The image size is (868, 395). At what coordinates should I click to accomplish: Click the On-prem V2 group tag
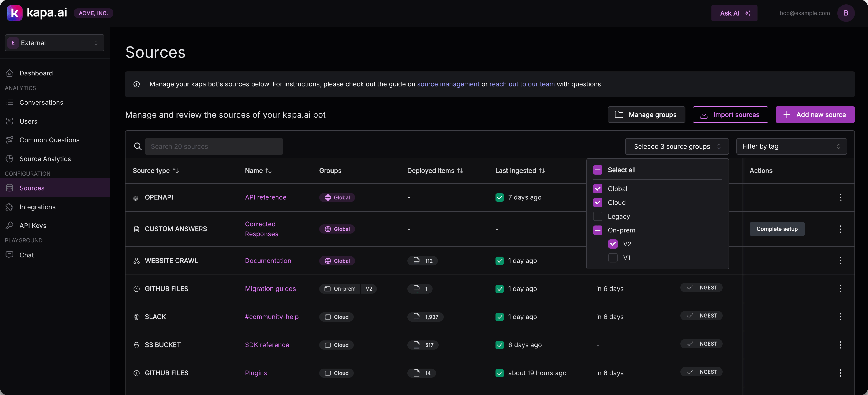pyautogui.click(x=348, y=289)
